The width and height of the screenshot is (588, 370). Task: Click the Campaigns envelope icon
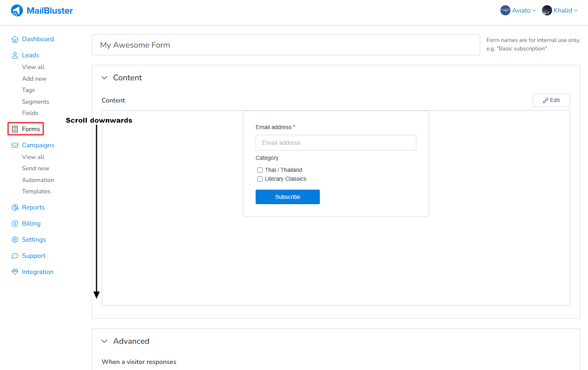point(15,145)
